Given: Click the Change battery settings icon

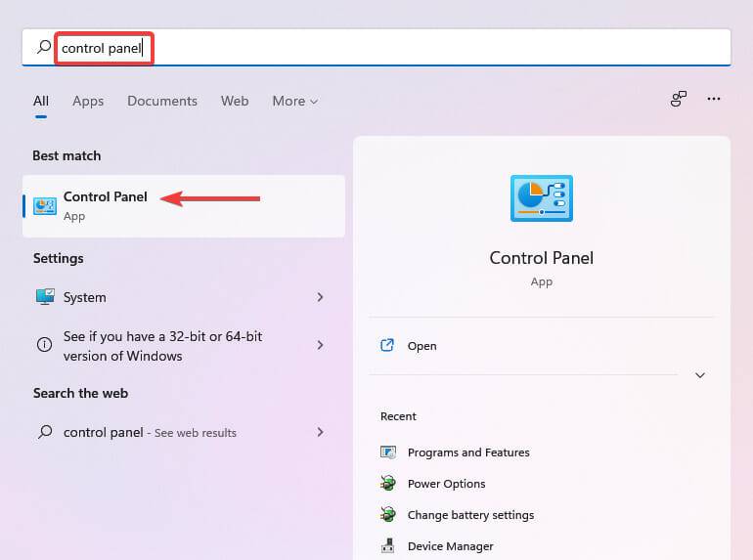Looking at the screenshot, I should click(x=388, y=514).
